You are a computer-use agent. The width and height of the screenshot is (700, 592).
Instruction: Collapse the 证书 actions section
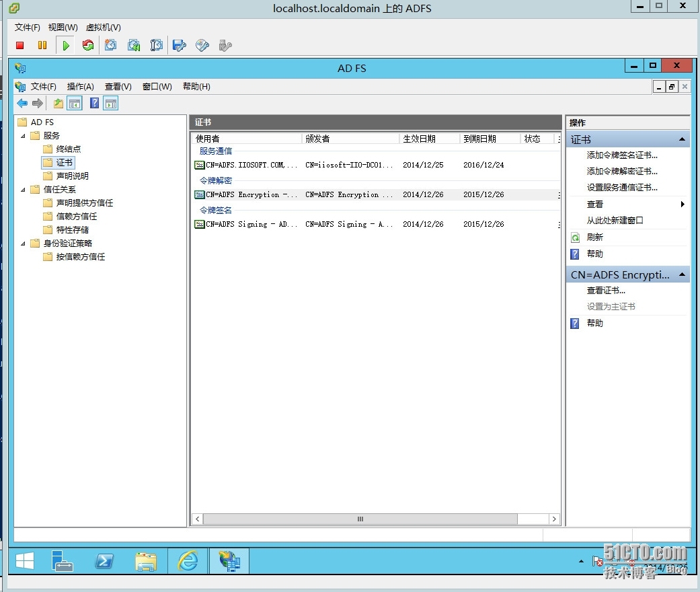pos(682,139)
